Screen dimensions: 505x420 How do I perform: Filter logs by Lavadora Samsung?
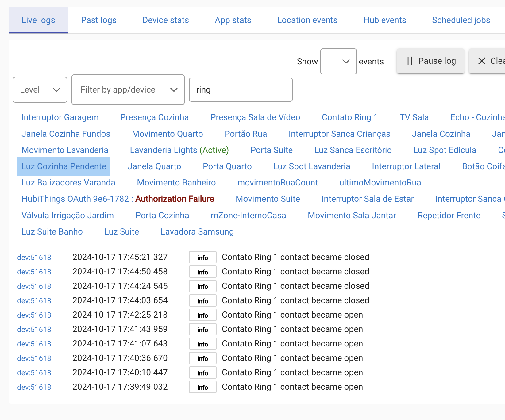[x=197, y=232]
